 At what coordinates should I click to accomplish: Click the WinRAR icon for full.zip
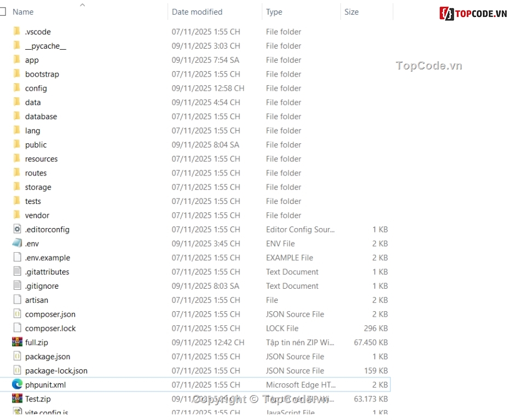pos(17,342)
